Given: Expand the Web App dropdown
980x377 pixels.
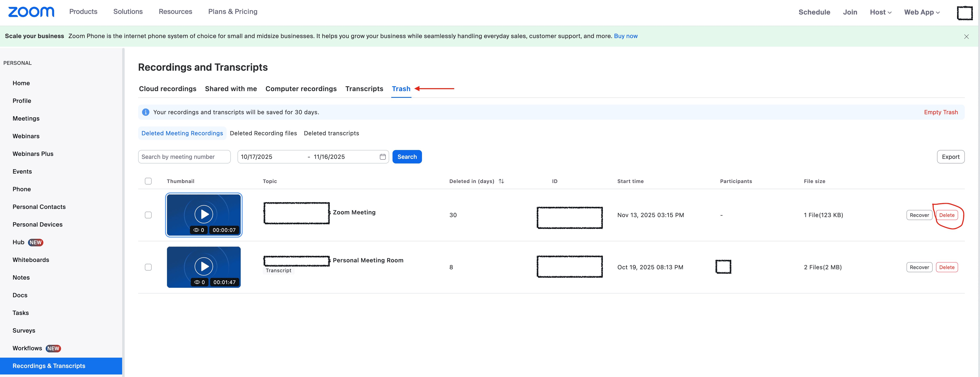Looking at the screenshot, I should pyautogui.click(x=921, y=12).
